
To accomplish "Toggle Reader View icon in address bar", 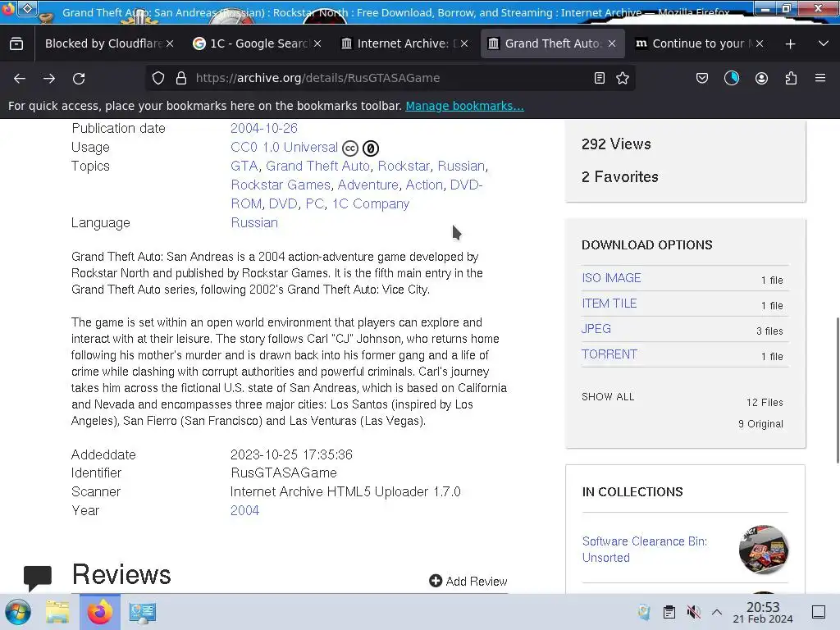I will 600,78.
